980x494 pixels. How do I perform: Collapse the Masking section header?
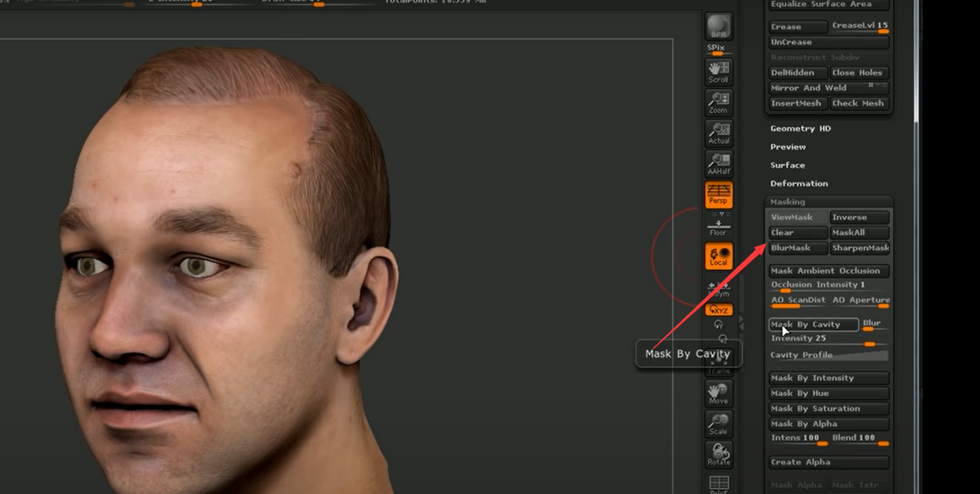pyautogui.click(x=828, y=202)
